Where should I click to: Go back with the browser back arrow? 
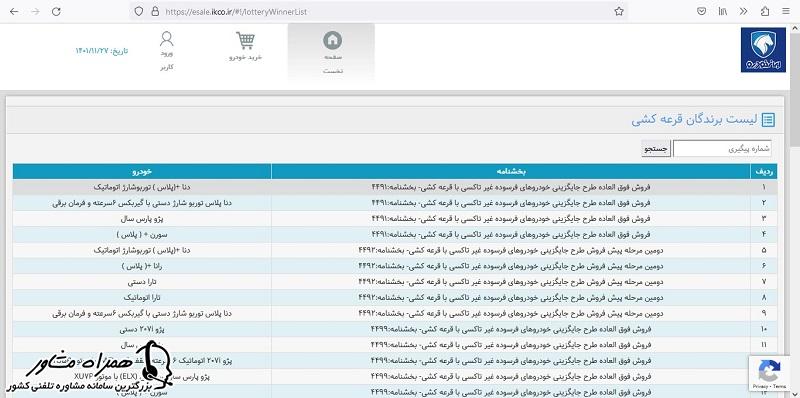click(14, 11)
